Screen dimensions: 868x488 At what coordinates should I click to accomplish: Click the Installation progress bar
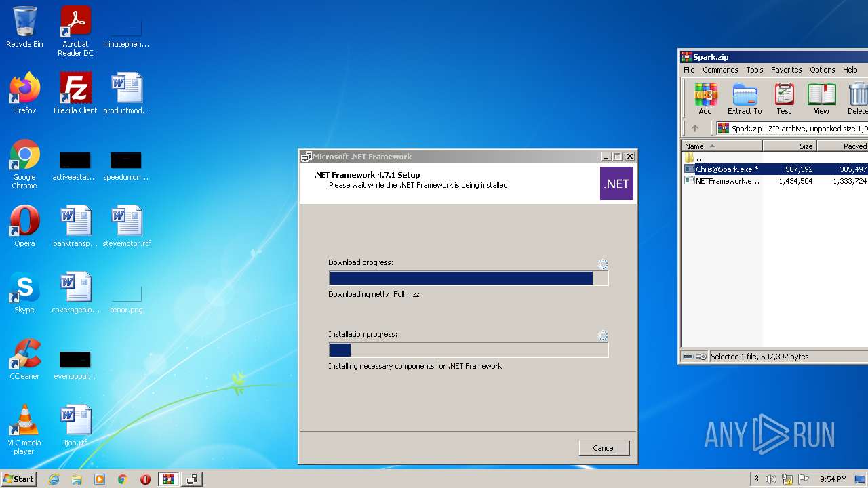469,350
